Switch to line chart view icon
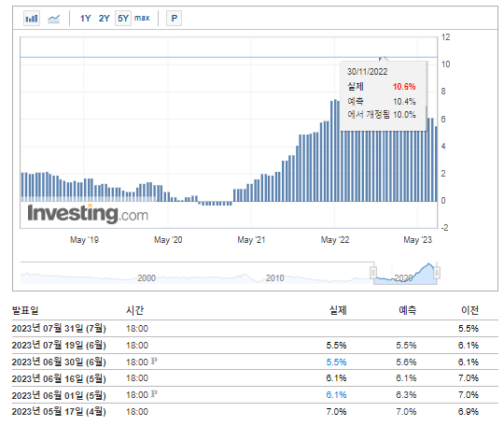 coord(54,19)
